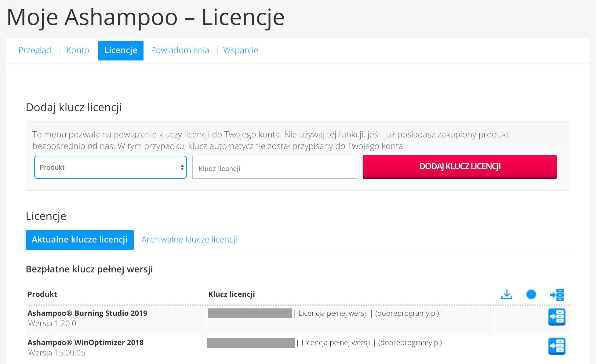Switch to Archiwalne klucze licencji
This screenshot has width=596, height=364.
pyautogui.click(x=189, y=240)
